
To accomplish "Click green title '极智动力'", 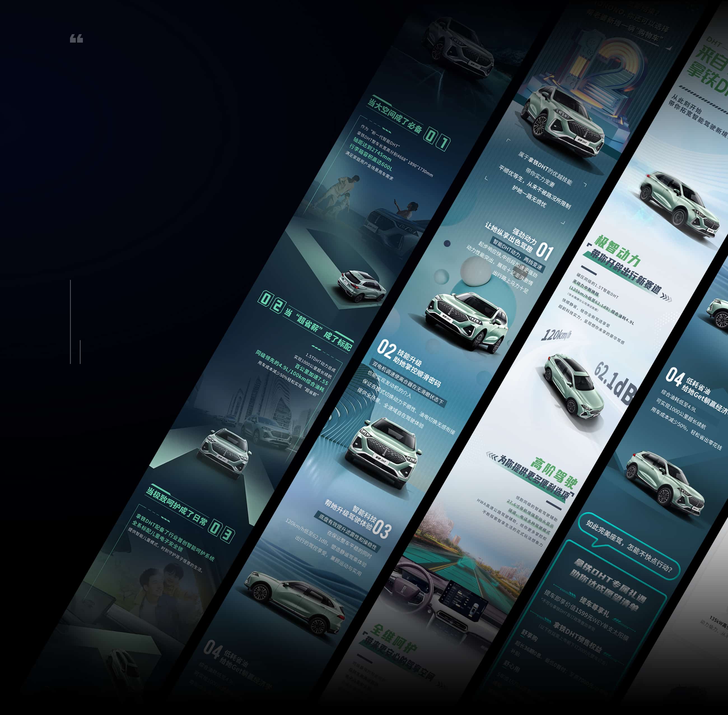I will [x=617, y=251].
